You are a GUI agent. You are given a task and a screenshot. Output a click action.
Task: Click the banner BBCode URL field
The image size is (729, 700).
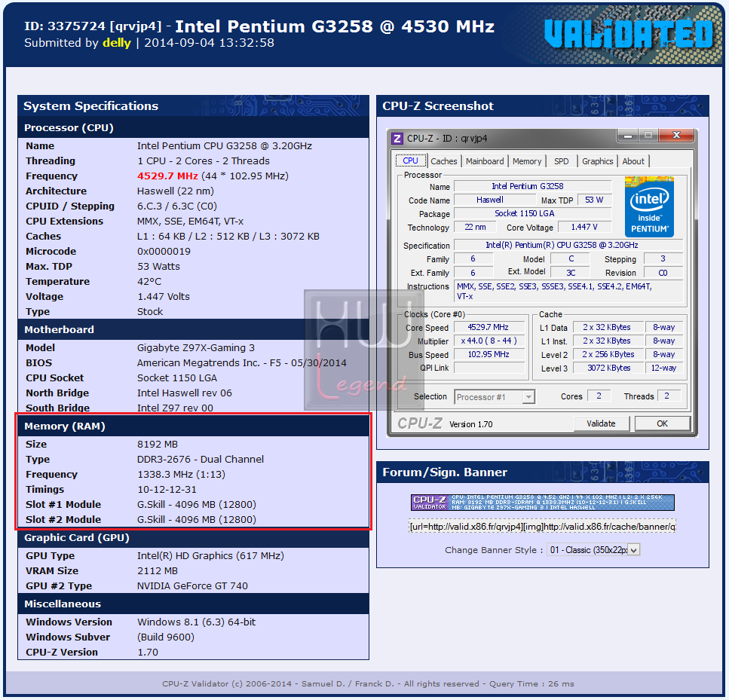(x=542, y=527)
